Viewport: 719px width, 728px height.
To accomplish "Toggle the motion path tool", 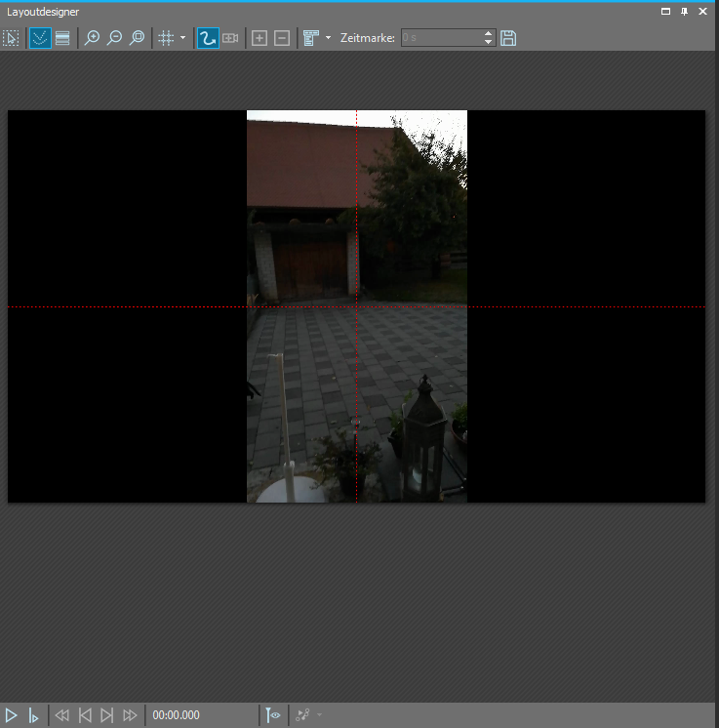I will [207, 38].
